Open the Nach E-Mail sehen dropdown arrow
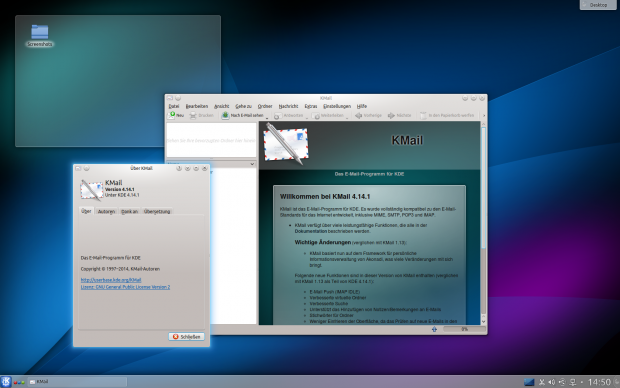This screenshot has width=620, height=388. pos(267,117)
